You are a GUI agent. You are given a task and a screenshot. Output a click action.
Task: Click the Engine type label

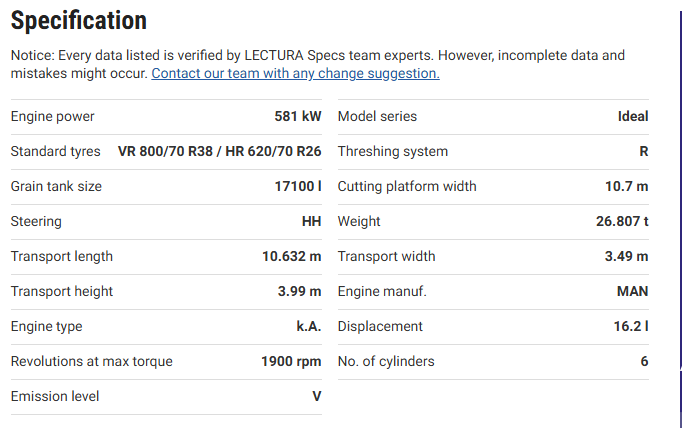[46, 326]
